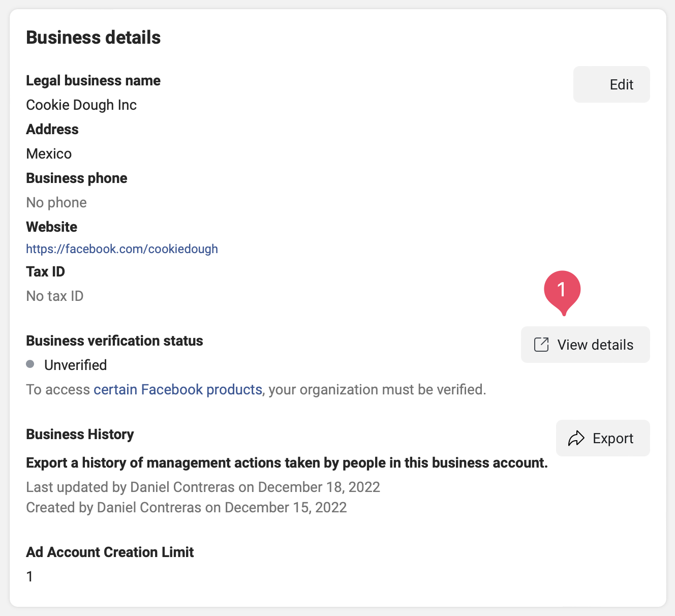Click the gray status dot next to Unverified
The width and height of the screenshot is (675, 616).
[30, 364]
